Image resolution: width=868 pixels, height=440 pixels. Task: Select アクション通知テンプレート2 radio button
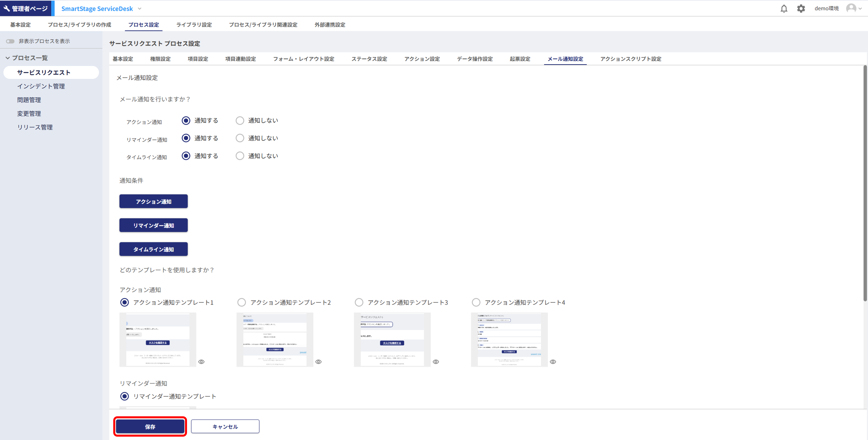(242, 302)
